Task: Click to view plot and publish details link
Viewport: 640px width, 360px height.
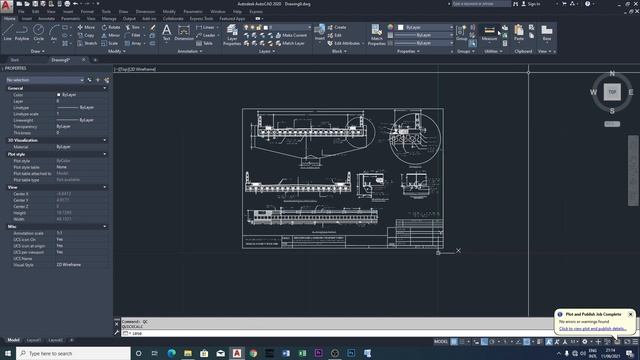Action: (593, 329)
